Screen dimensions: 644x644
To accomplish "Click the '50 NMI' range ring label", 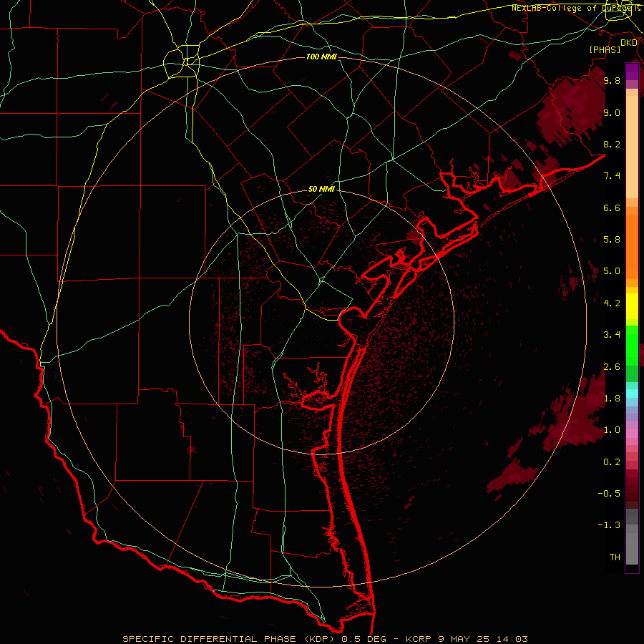I will (321, 190).
